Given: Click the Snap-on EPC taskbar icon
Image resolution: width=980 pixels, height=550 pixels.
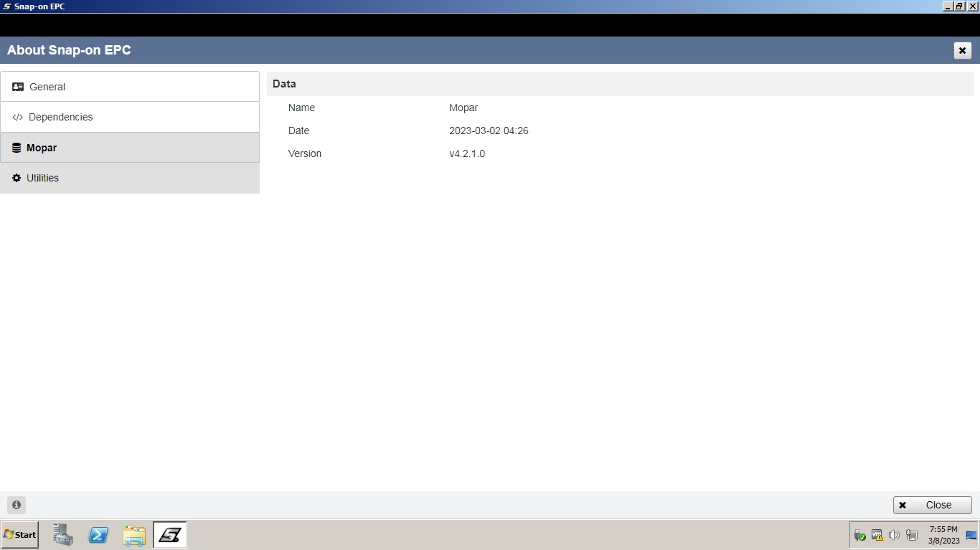Looking at the screenshot, I should pos(170,535).
